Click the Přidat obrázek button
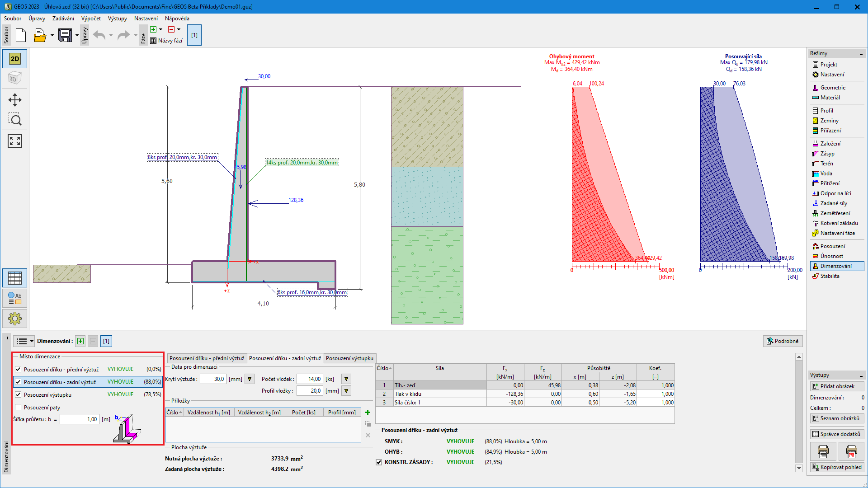This screenshot has height=488, width=868. click(x=837, y=386)
